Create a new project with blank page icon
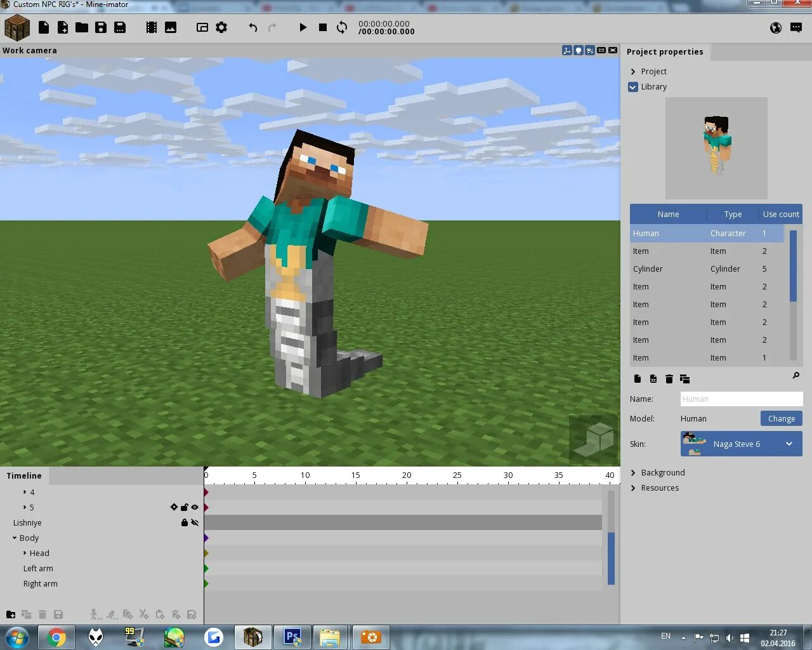Image resolution: width=812 pixels, height=650 pixels. pyautogui.click(x=44, y=27)
